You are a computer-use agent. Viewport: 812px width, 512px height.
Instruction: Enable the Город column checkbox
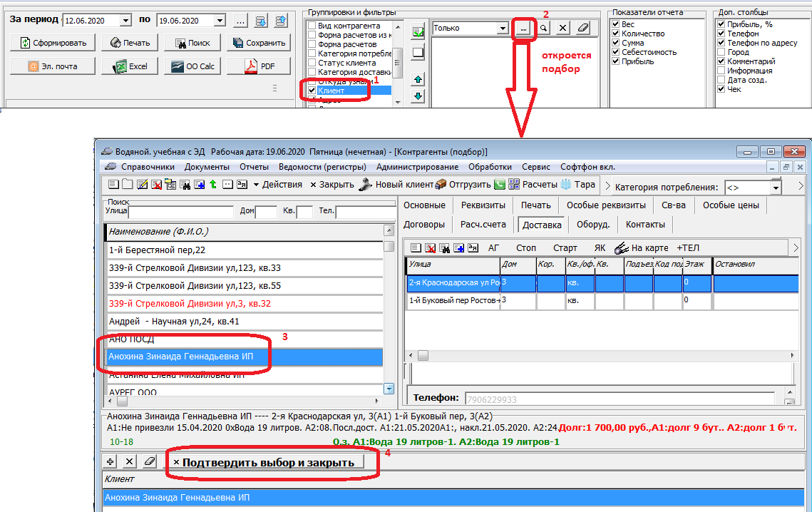(721, 52)
